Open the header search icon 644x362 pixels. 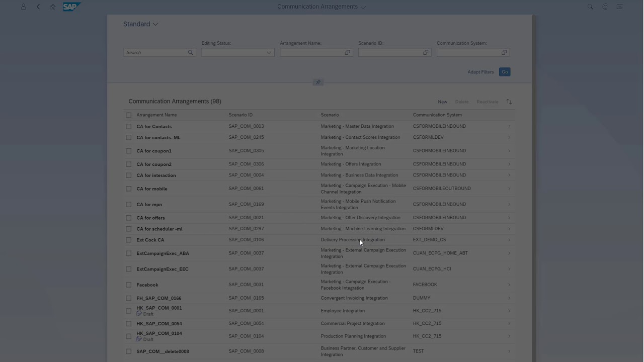pyautogui.click(x=590, y=7)
